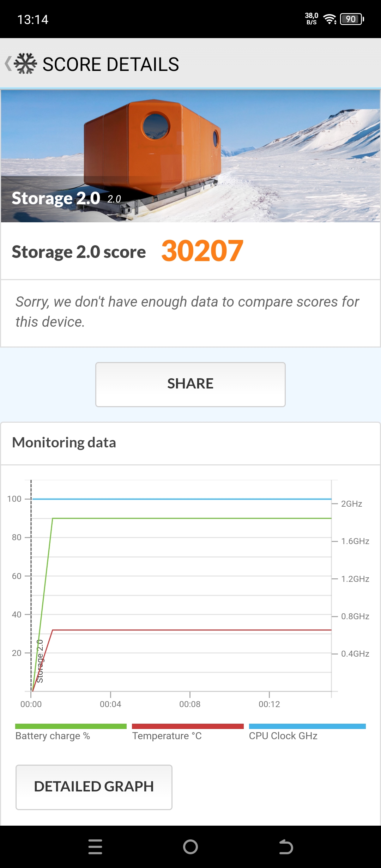Image resolution: width=381 pixels, height=868 pixels.
Task: Tap the SCORE DETAILS title text
Action: [111, 64]
